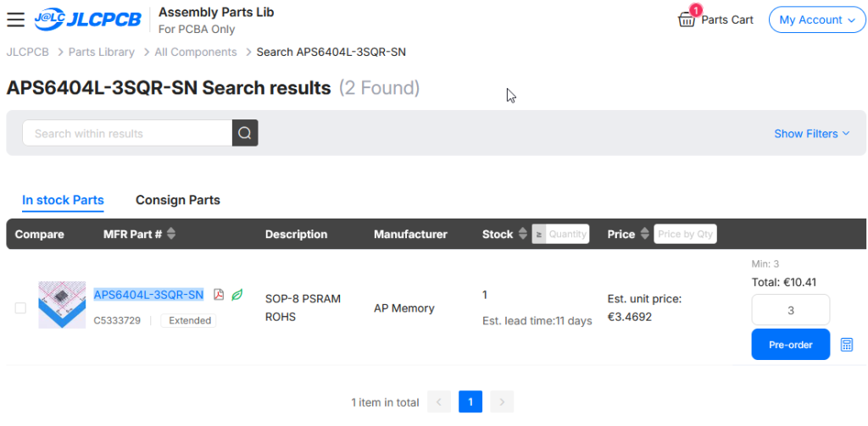Click the Est. lead time:11 days text

coord(537,321)
